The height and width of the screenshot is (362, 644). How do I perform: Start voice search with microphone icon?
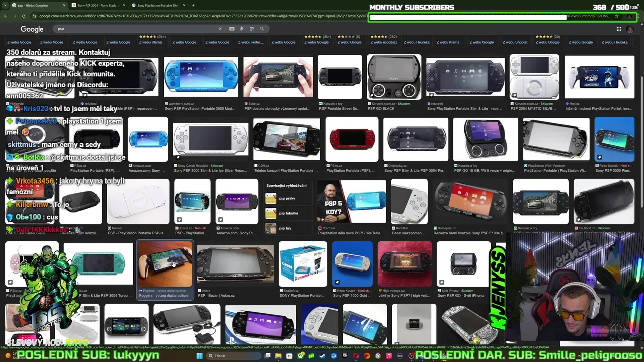242,29
